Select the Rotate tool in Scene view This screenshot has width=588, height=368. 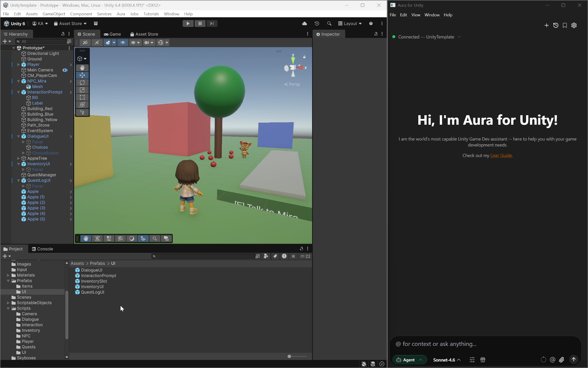coord(82,82)
